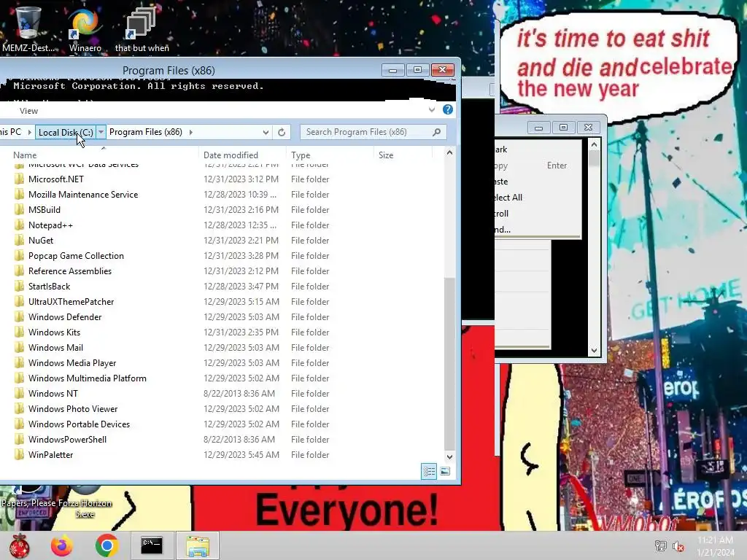Select the UltraUXThemePatcher folder
This screenshot has height=560, width=747.
[x=71, y=301]
